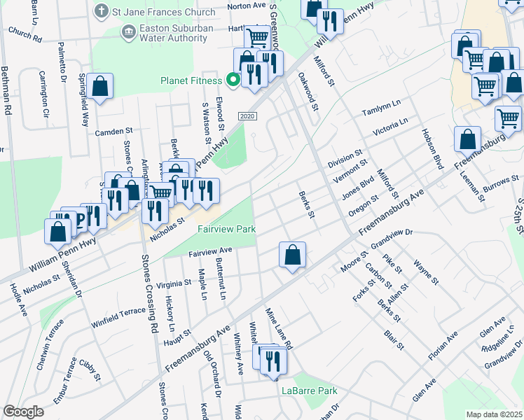Viewport: 524px width, 420px height.
Task: Click the Grandview Dr label near Moore St
Action: click(x=392, y=239)
